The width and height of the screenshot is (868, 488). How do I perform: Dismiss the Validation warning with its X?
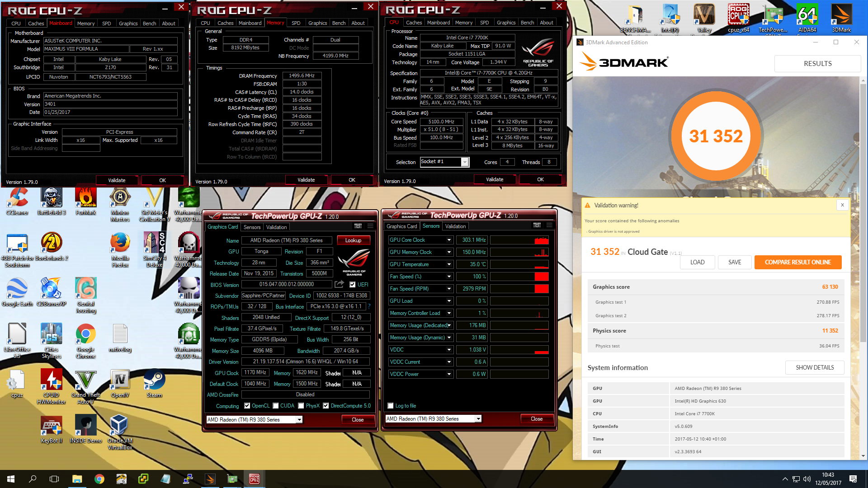(x=842, y=205)
